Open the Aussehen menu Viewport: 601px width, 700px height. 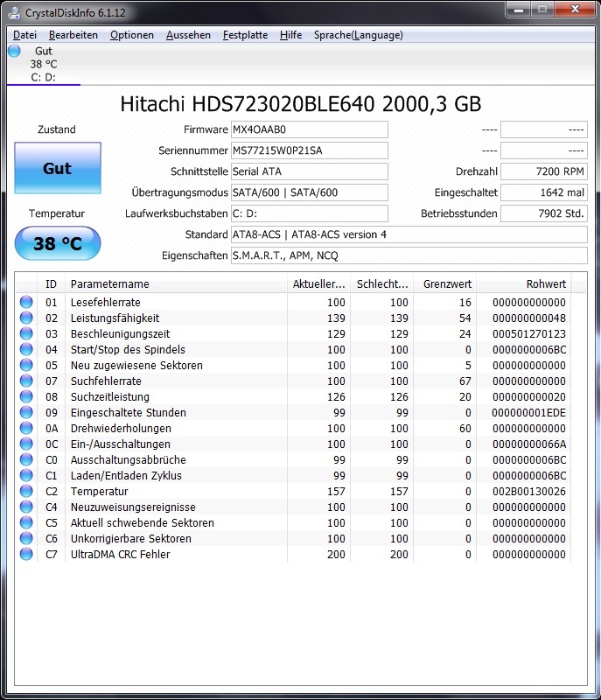(188, 35)
